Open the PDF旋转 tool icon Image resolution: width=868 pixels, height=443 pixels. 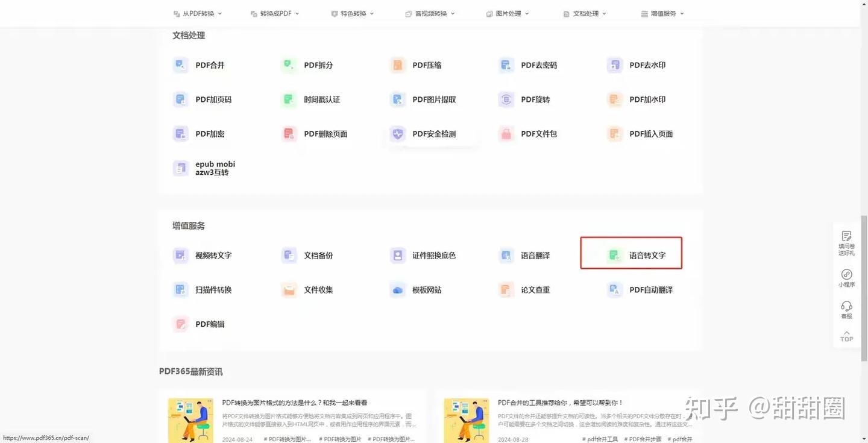click(x=506, y=99)
